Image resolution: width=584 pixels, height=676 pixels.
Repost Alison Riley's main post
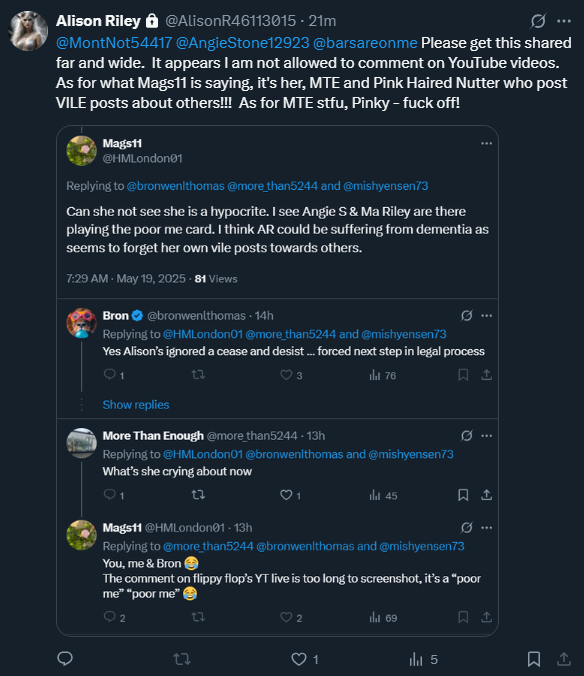(182, 659)
